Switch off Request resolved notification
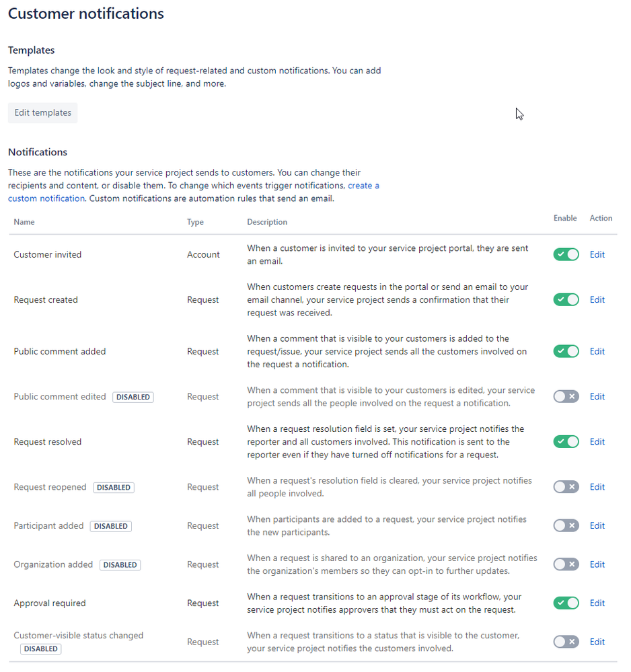This screenshot has width=631, height=672. coord(566,442)
